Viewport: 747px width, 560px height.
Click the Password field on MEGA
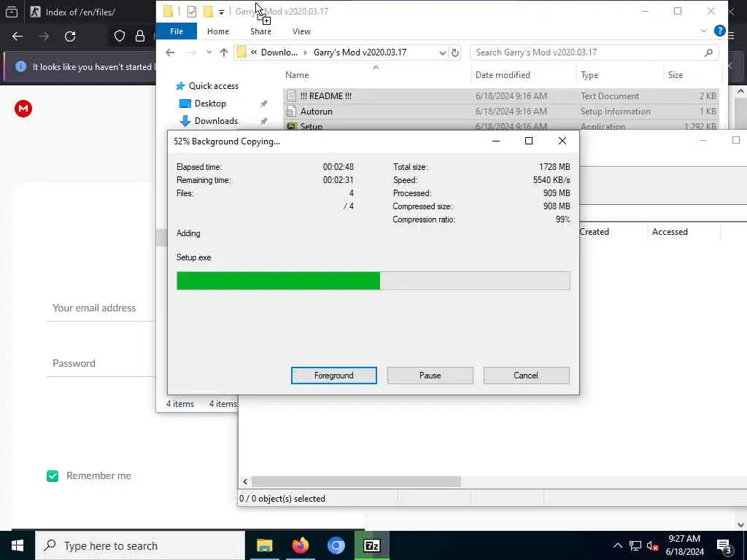pyautogui.click(x=101, y=363)
